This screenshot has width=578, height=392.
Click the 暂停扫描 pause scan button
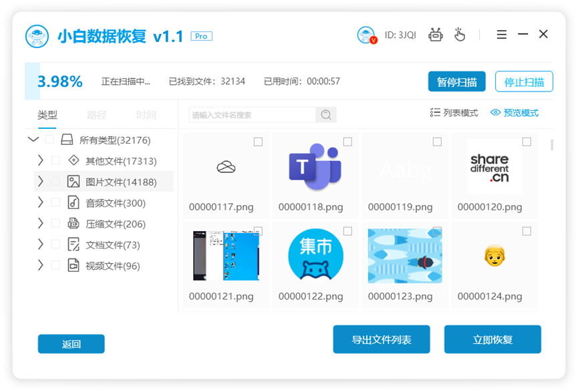(x=456, y=81)
